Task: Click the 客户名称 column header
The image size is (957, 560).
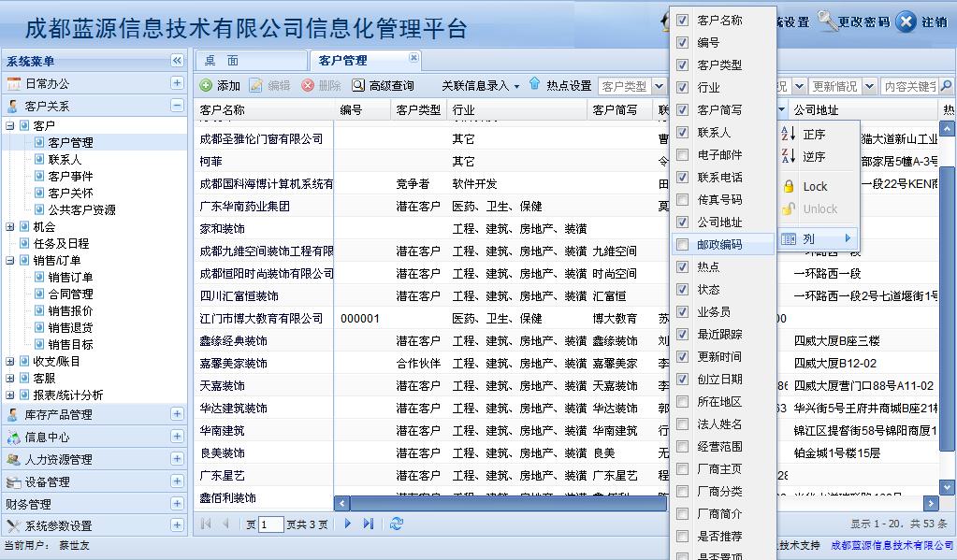Action: (266, 109)
